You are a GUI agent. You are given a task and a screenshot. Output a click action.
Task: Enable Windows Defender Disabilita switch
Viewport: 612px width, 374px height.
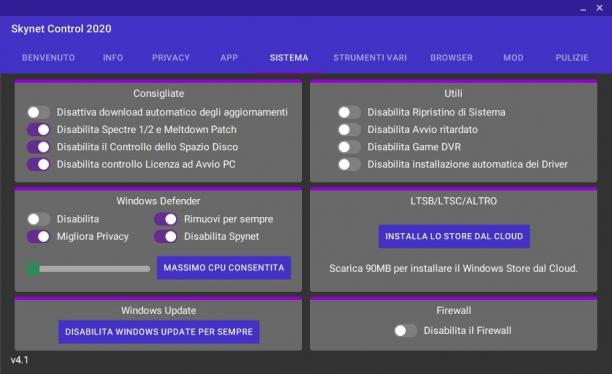point(38,219)
